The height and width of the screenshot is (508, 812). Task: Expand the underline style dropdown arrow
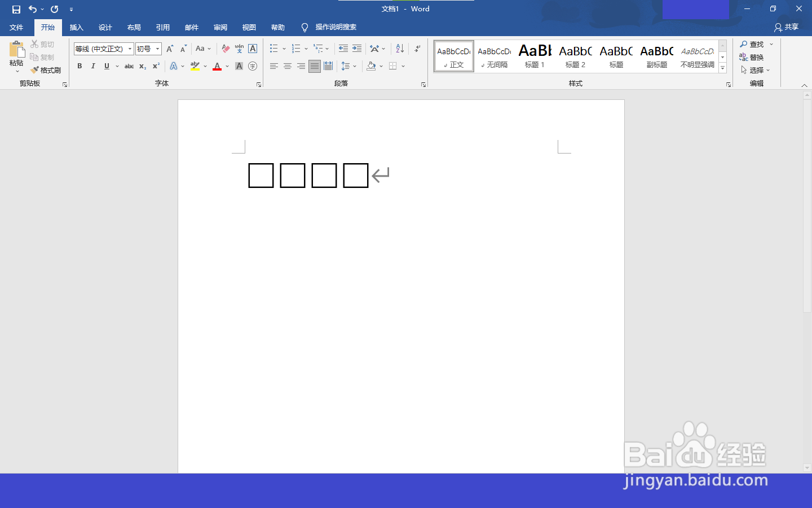tap(117, 66)
